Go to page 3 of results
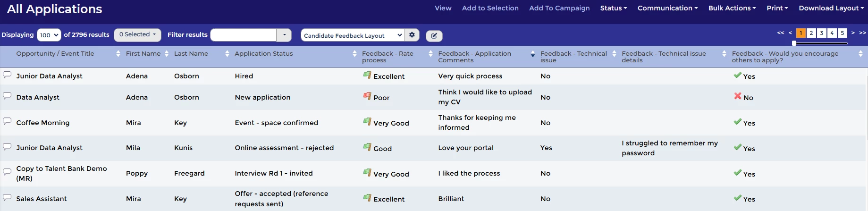The width and height of the screenshot is (868, 211). (x=821, y=33)
